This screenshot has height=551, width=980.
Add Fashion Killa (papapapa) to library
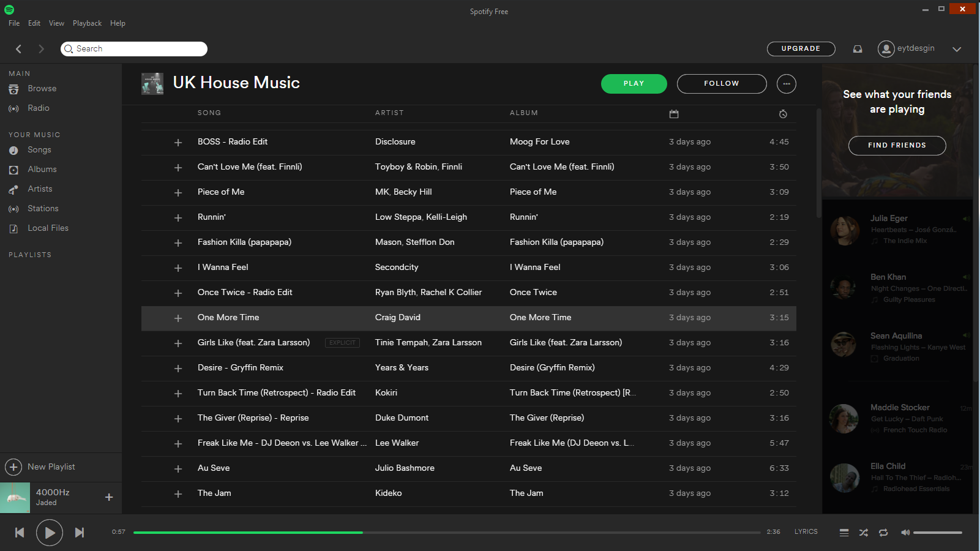(x=178, y=243)
